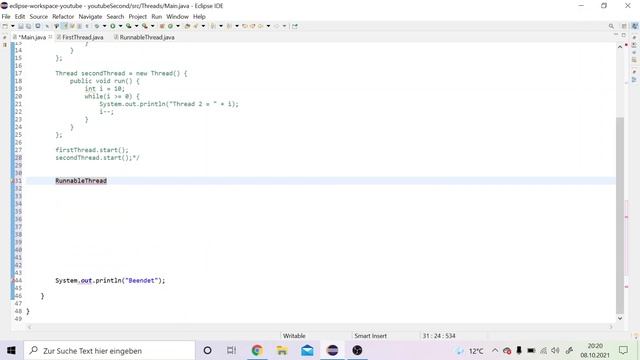Switch to the RunnableThread.java tab
The height and width of the screenshot is (360, 640).
[147, 37]
